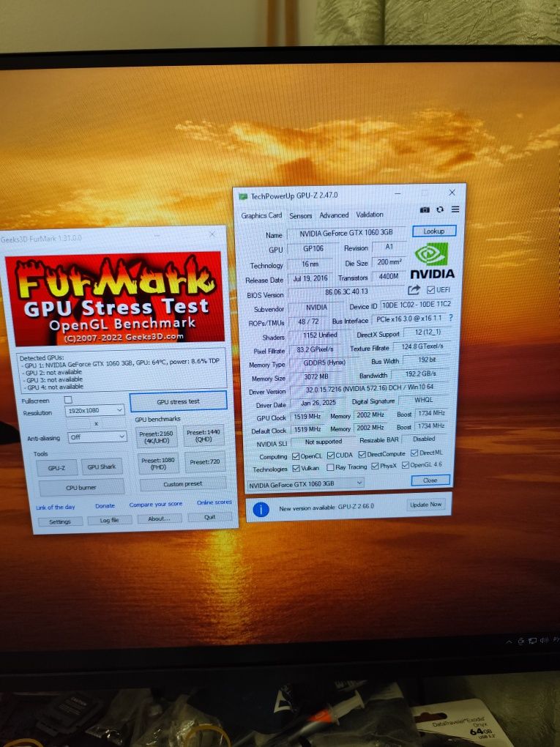Start GPU stress test
Viewport: 560px width, 747px height.
[178, 401]
